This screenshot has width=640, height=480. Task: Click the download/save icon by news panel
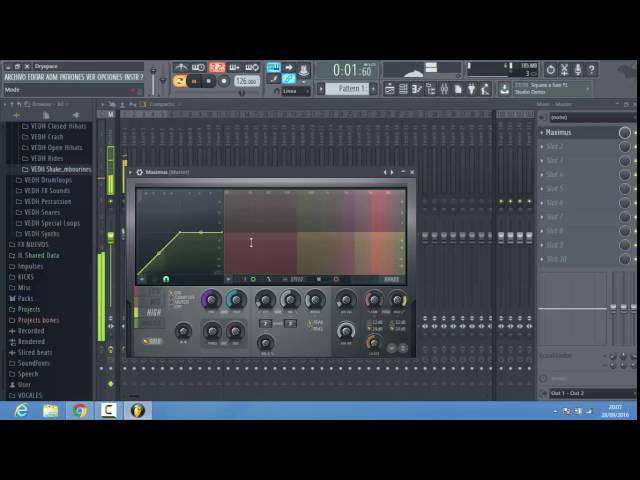(x=504, y=89)
